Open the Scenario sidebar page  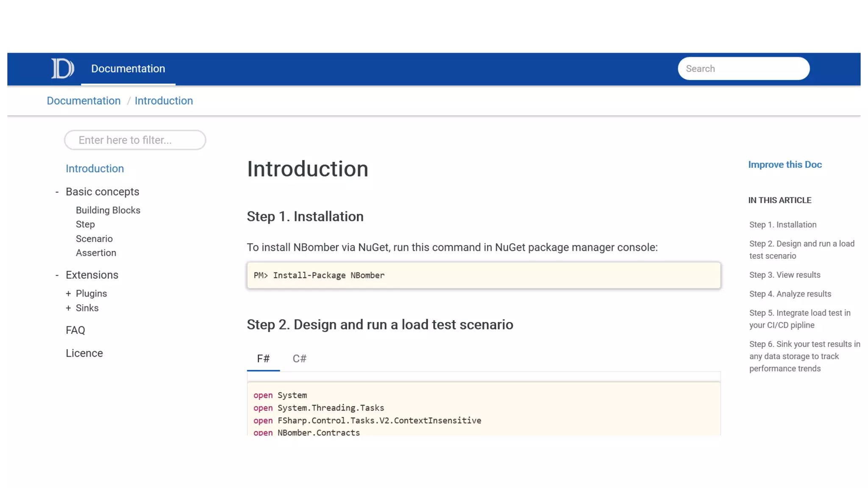94,238
